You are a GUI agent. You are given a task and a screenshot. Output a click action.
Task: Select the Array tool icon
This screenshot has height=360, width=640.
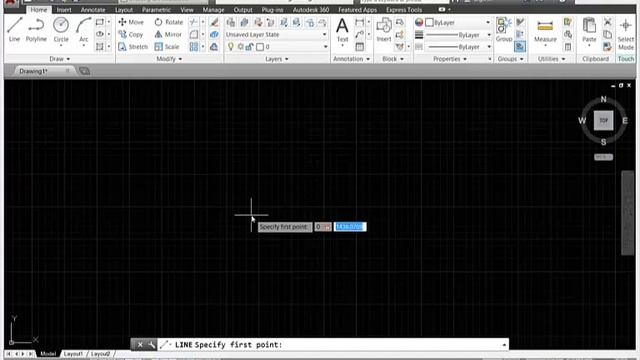[193, 47]
